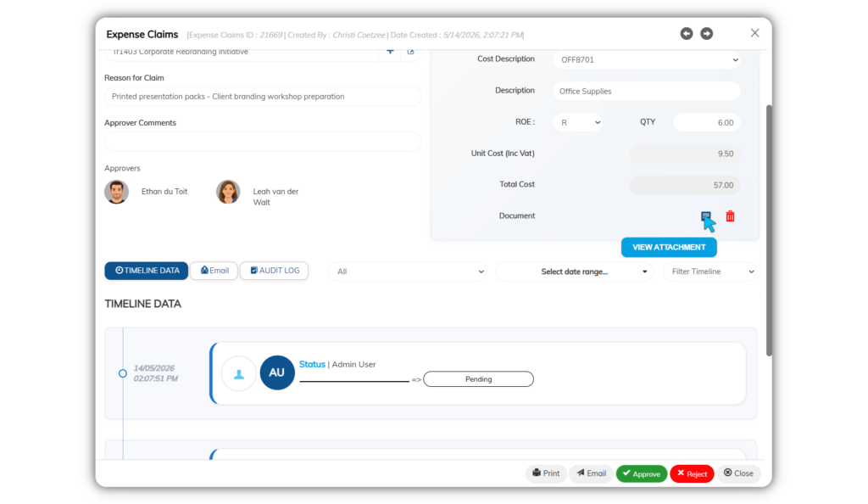
Task: Click the Description Office Supplies field
Action: 647,92
